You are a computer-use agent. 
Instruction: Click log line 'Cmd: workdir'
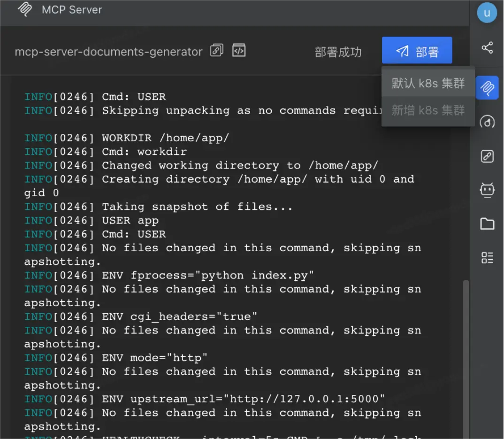(x=106, y=152)
